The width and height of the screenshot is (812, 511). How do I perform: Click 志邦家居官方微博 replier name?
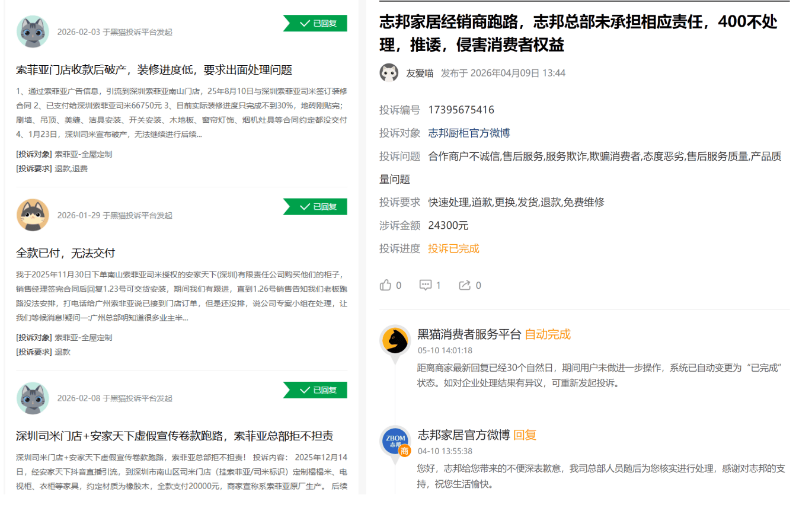[x=463, y=435]
